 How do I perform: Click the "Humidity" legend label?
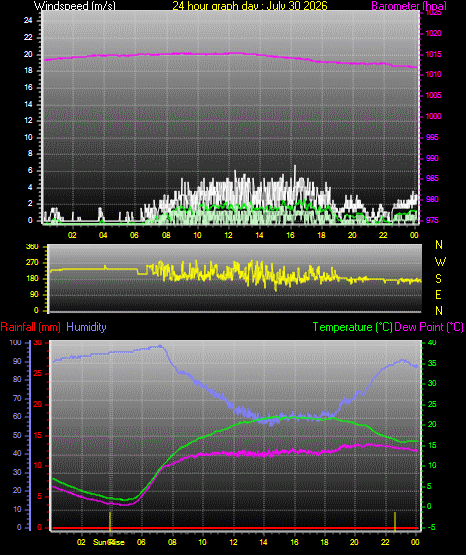pos(86,327)
